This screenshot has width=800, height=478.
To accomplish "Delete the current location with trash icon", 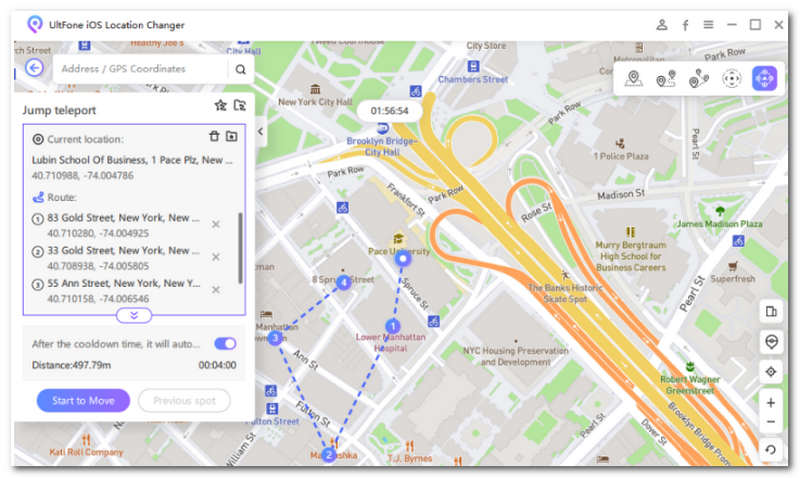I will tap(213, 137).
